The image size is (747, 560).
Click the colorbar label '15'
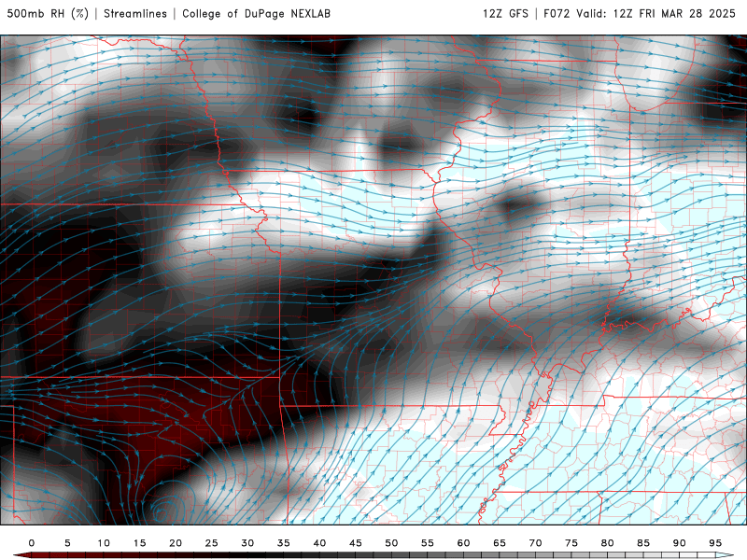tap(139, 543)
